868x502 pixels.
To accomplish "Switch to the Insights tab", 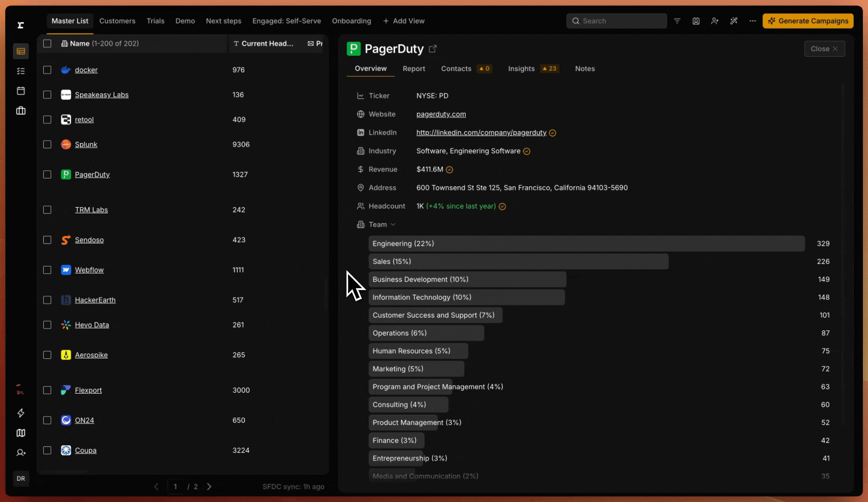I will coord(521,69).
